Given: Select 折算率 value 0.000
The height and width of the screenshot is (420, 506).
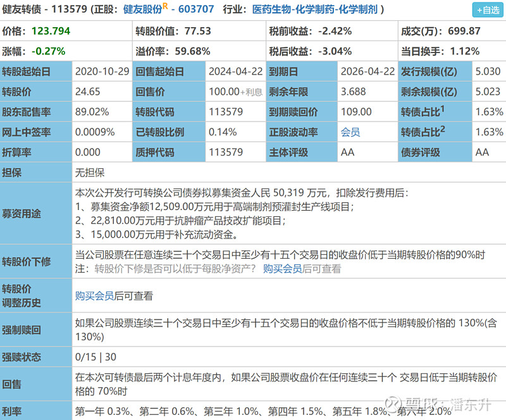Looking at the screenshot, I should click(x=88, y=152).
